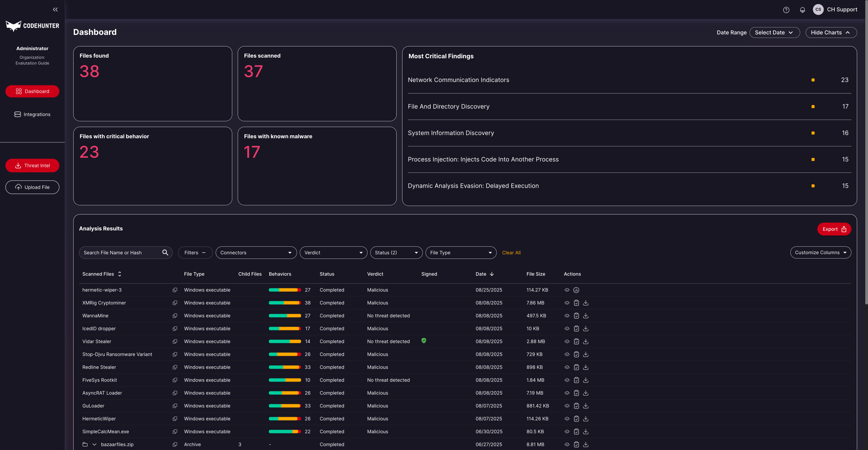Go to Integrations in the sidebar
The width and height of the screenshot is (868, 450).
(x=32, y=114)
